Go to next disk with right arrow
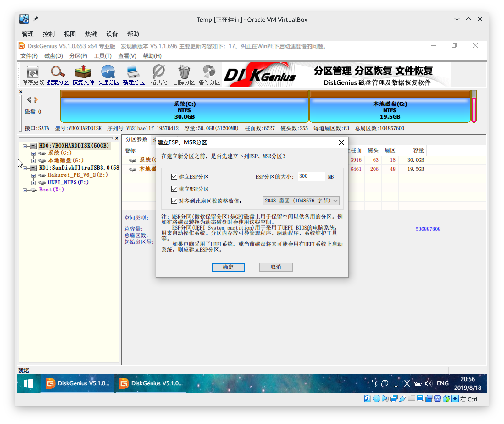Screen dimensions: 504x424 (x=36, y=99)
